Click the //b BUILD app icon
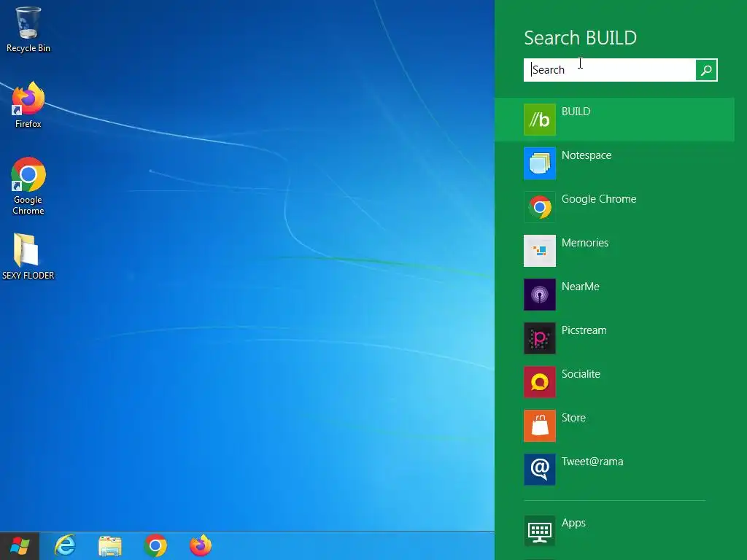Viewport: 747px width, 560px height. 540,120
